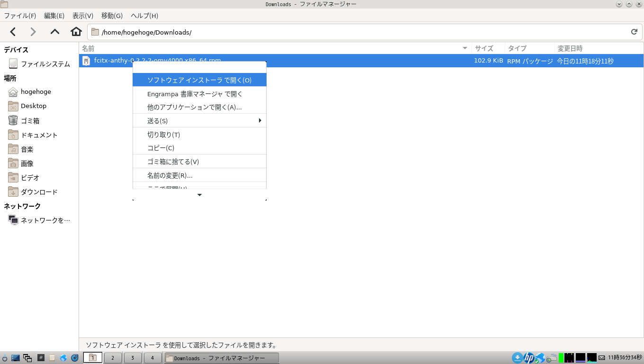
Task: Click the window menu icon in title bar
Action: [4, 4]
